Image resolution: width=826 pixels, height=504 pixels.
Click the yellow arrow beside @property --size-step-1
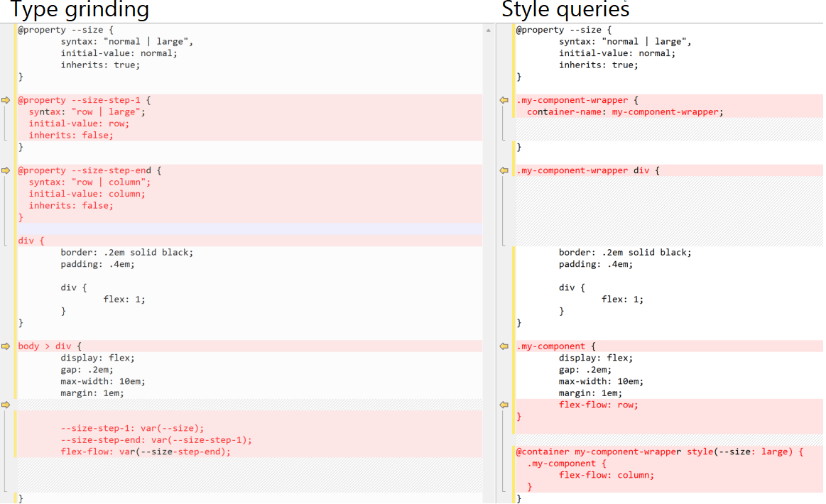(6, 100)
